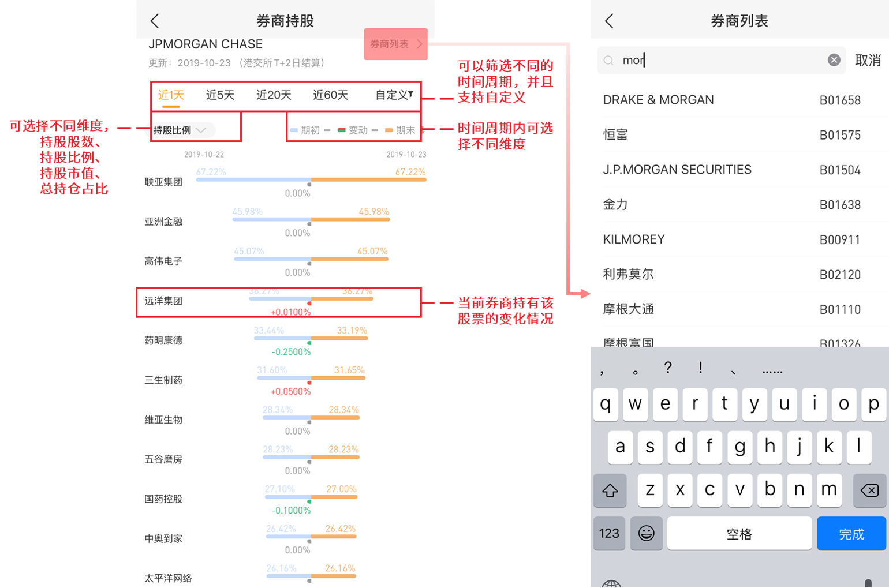This screenshot has height=588, width=889.
Task: Tap the question mark suggestion key
Action: [x=668, y=368]
